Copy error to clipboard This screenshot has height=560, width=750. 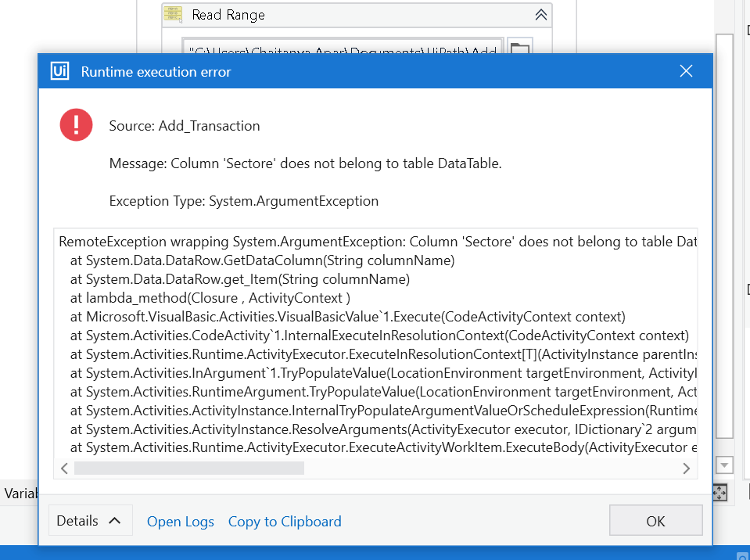pos(285,522)
